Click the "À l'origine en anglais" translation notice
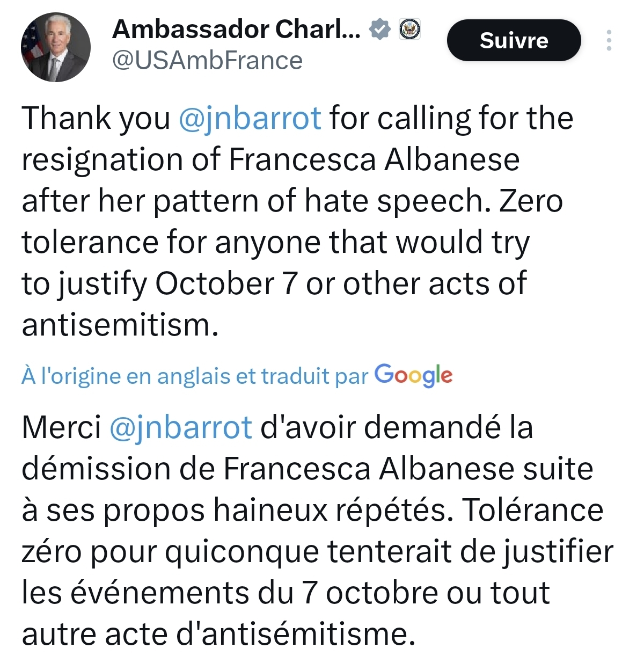 [x=194, y=376]
